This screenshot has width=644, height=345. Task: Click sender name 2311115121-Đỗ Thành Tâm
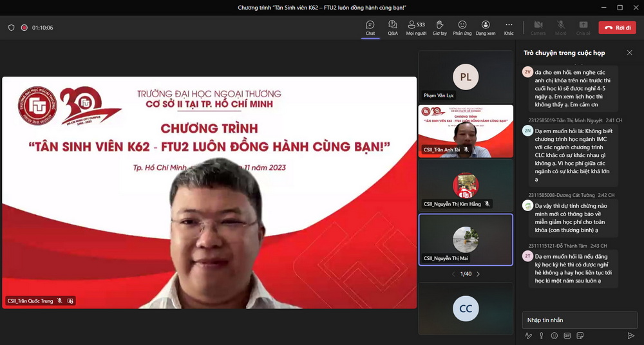(x=558, y=246)
